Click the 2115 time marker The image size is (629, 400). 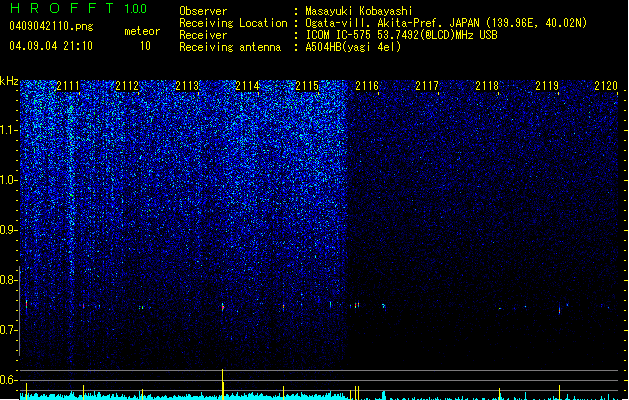(307, 86)
